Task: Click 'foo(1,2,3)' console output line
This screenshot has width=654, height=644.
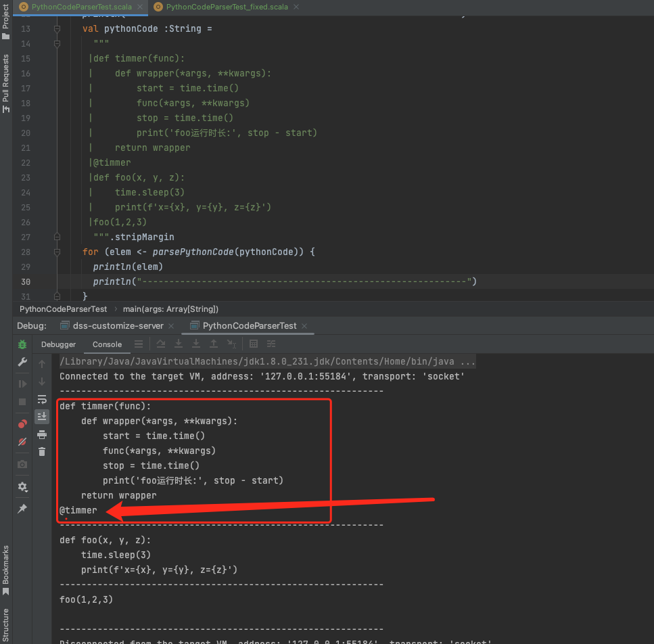Action: (86, 600)
